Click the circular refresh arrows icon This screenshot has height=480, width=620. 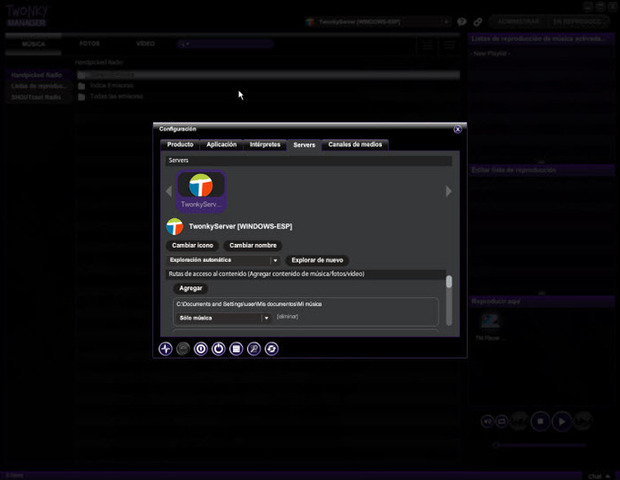point(272,349)
